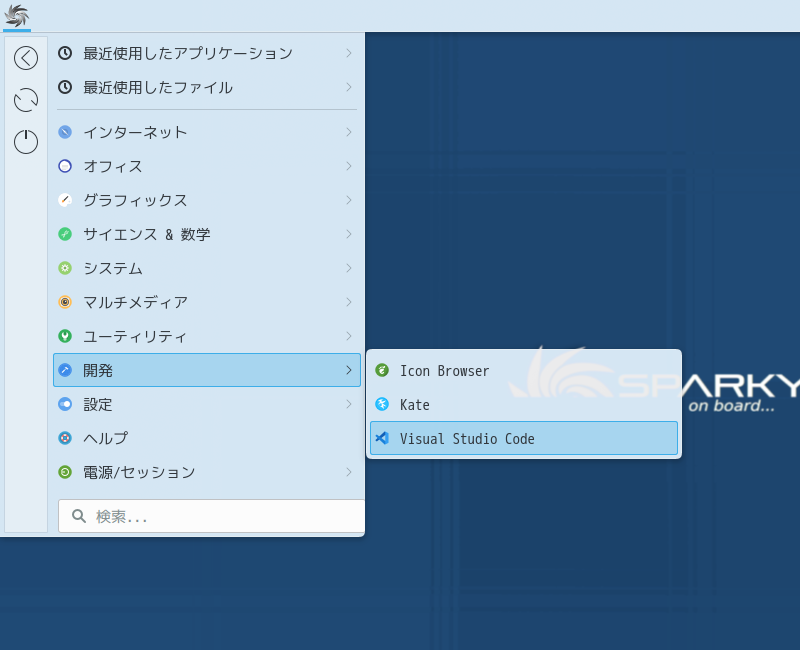The width and height of the screenshot is (800, 650).
Task: Click the restart circular arrows icon
Action: pos(26,100)
